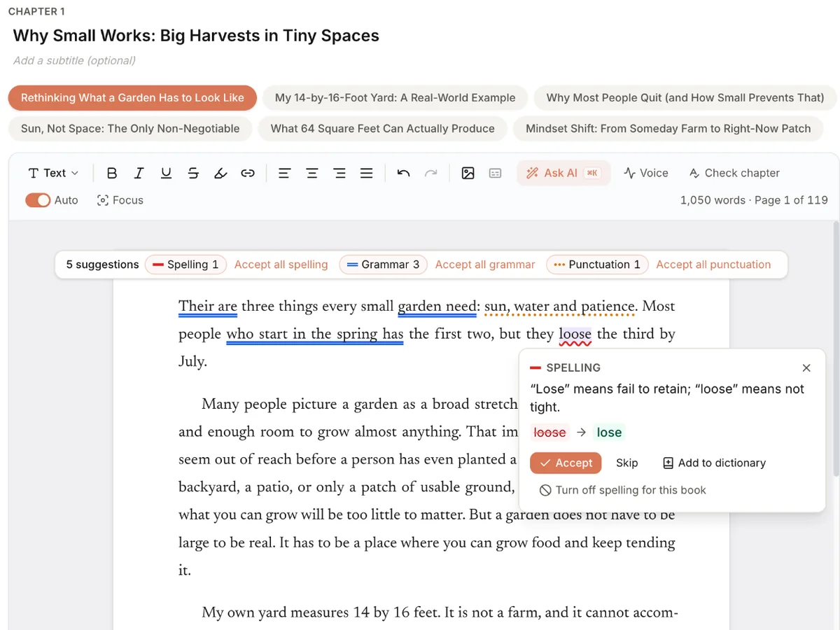840x630 pixels.
Task: Run Check chapter
Action: tap(734, 173)
